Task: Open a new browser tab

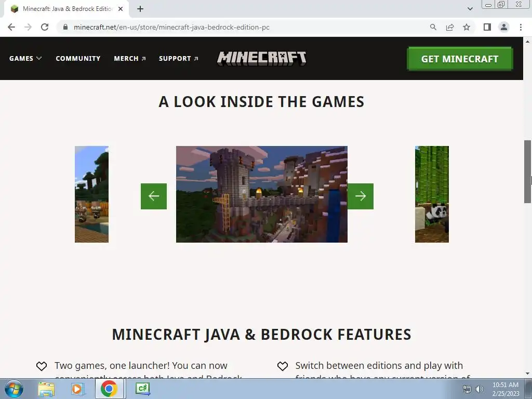Action: point(140,9)
